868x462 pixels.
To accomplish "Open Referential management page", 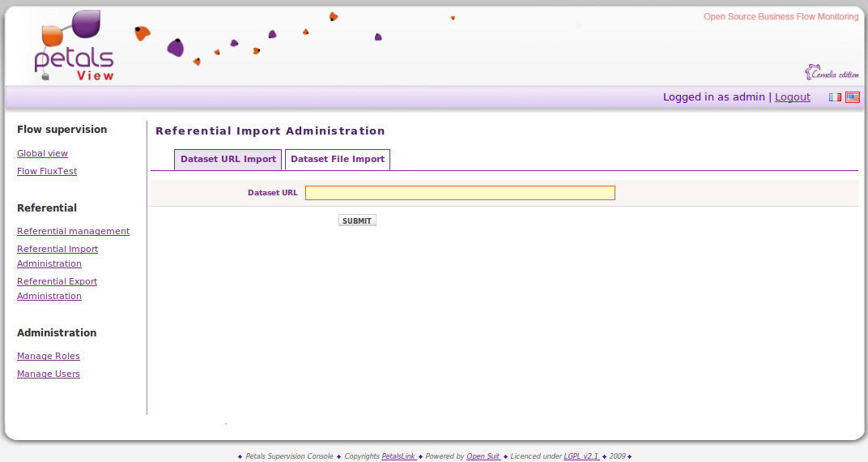I will pyautogui.click(x=73, y=232).
